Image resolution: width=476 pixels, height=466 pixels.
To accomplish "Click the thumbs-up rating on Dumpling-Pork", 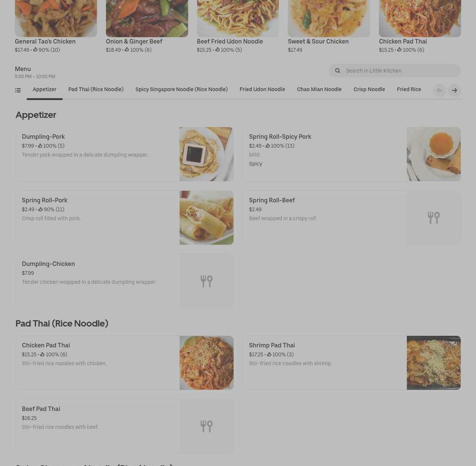I will point(51,146).
